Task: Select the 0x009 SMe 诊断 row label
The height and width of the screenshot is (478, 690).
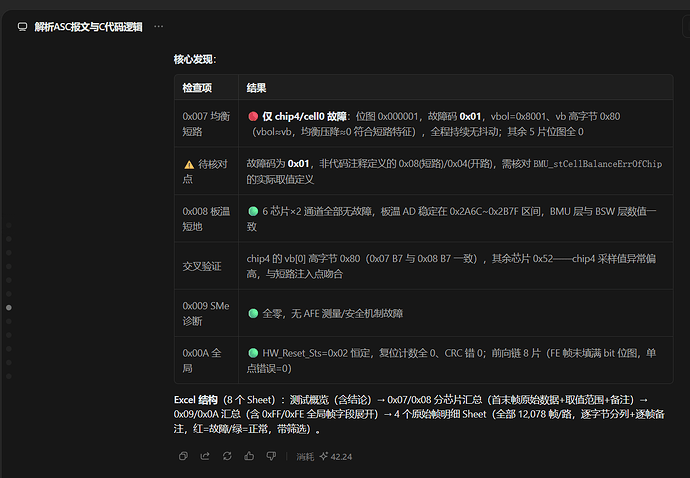Action: [x=206, y=313]
